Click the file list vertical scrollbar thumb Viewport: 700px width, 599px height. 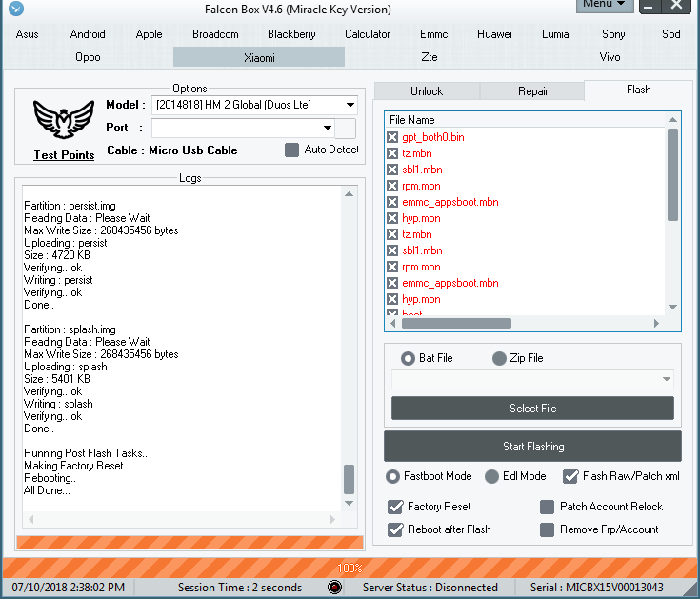coord(672,174)
